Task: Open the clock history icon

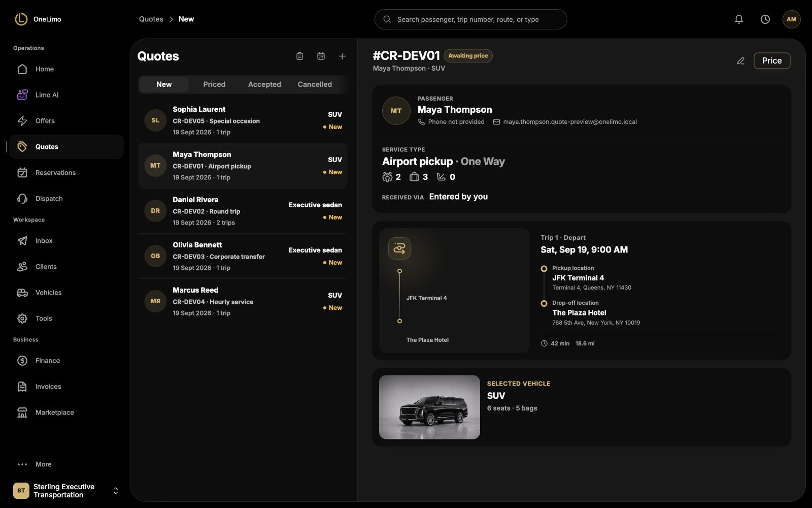Action: coord(765,19)
